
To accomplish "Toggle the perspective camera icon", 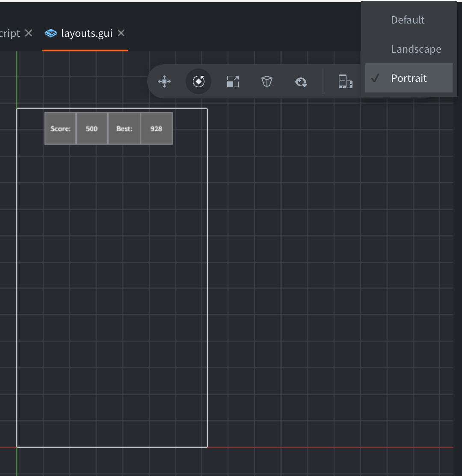I will (267, 81).
